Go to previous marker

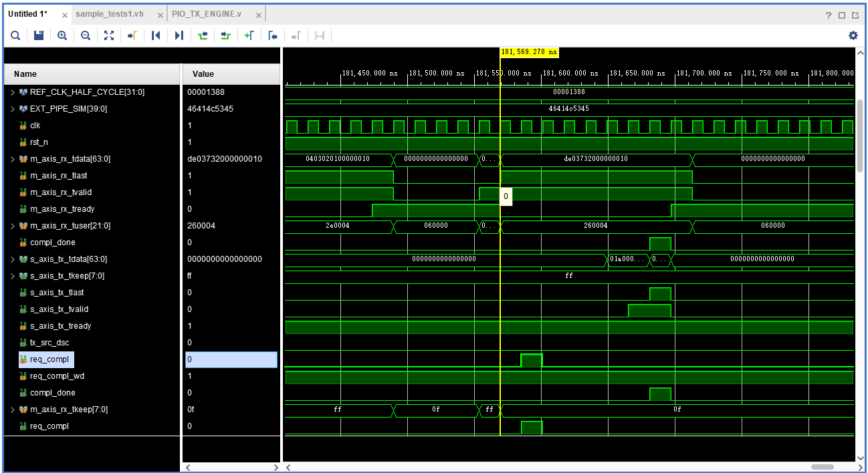tap(273, 35)
